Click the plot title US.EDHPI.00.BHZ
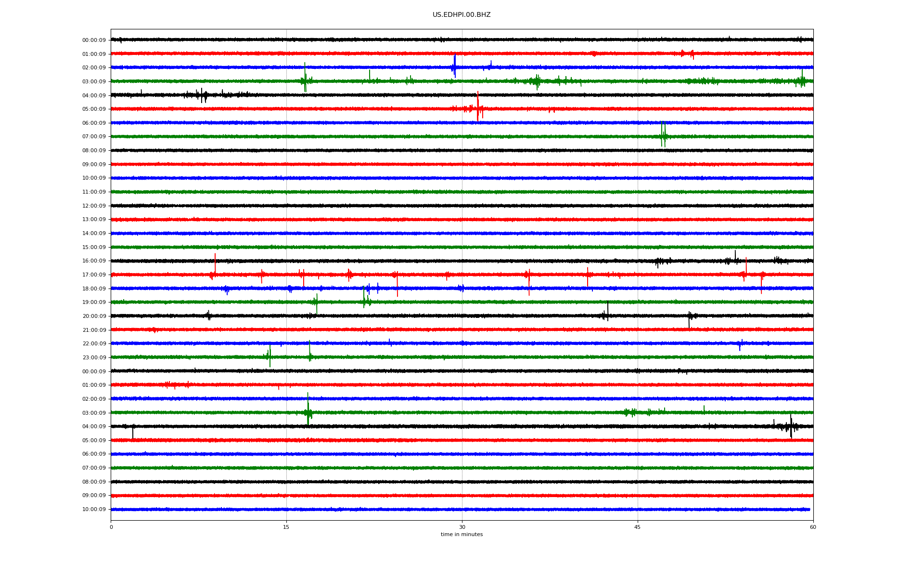The height and width of the screenshot is (578, 924). (x=461, y=15)
